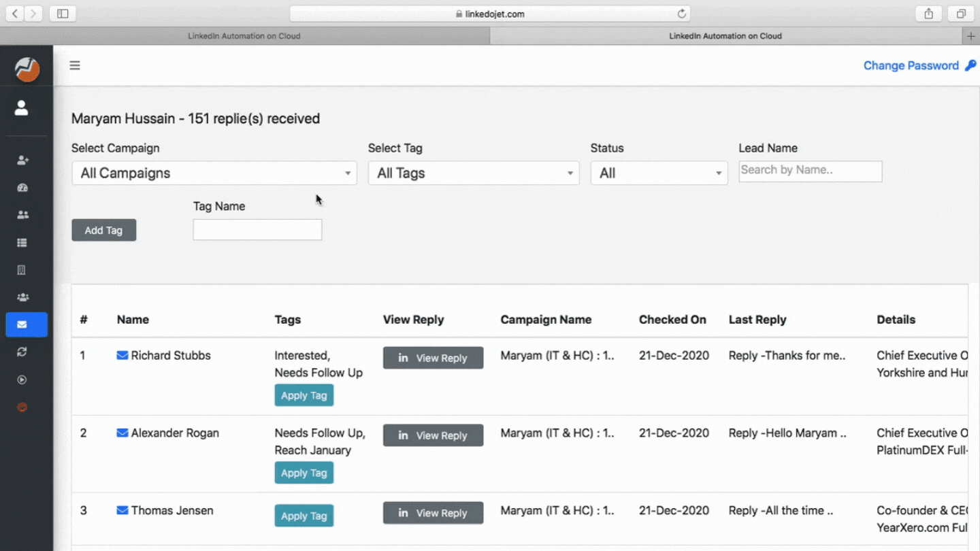Image resolution: width=980 pixels, height=551 pixels.
Task: Click Safari's forward arrow button
Action: click(x=33, y=14)
